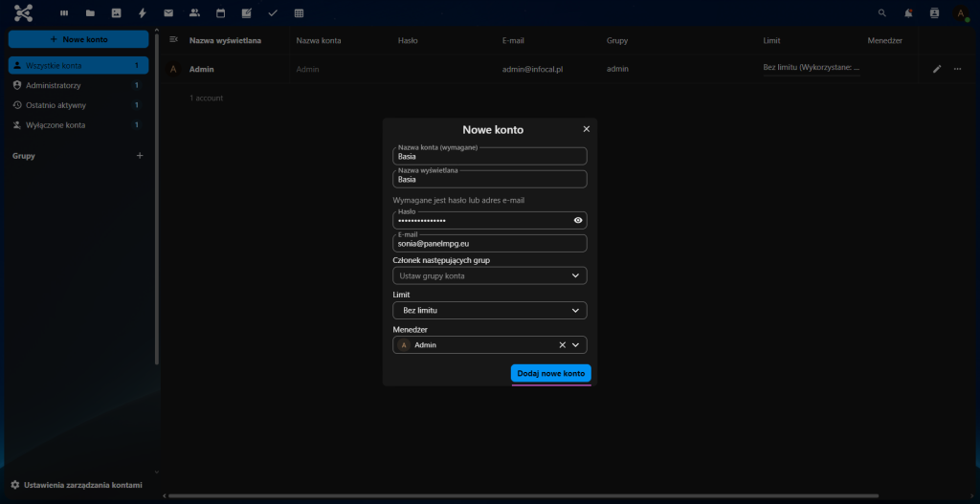Image resolution: width=980 pixels, height=504 pixels.
Task: Select Wszystkie konta in sidebar
Action: [78, 66]
